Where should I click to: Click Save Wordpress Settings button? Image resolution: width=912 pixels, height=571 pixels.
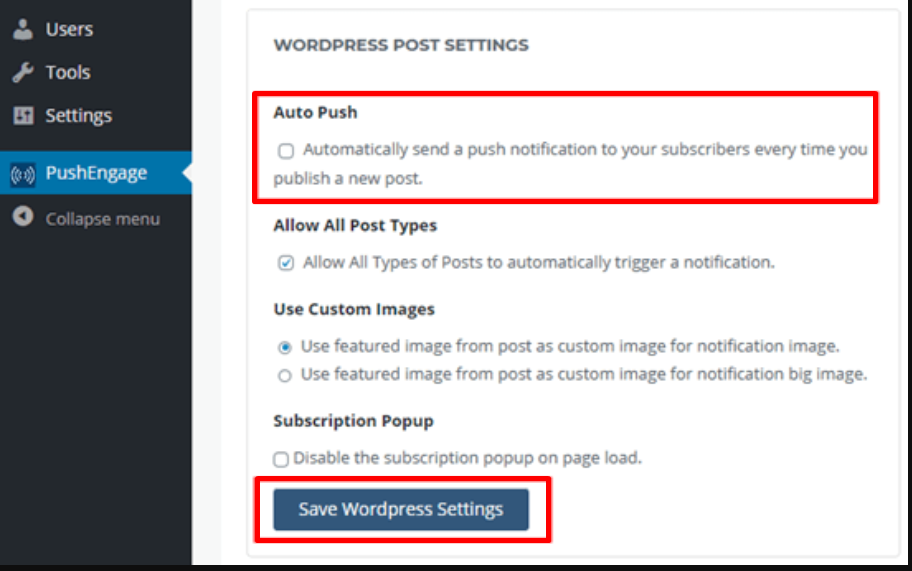(400, 509)
